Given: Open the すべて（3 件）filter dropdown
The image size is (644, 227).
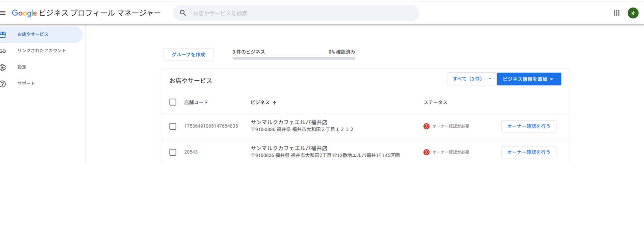Looking at the screenshot, I should 472,79.
